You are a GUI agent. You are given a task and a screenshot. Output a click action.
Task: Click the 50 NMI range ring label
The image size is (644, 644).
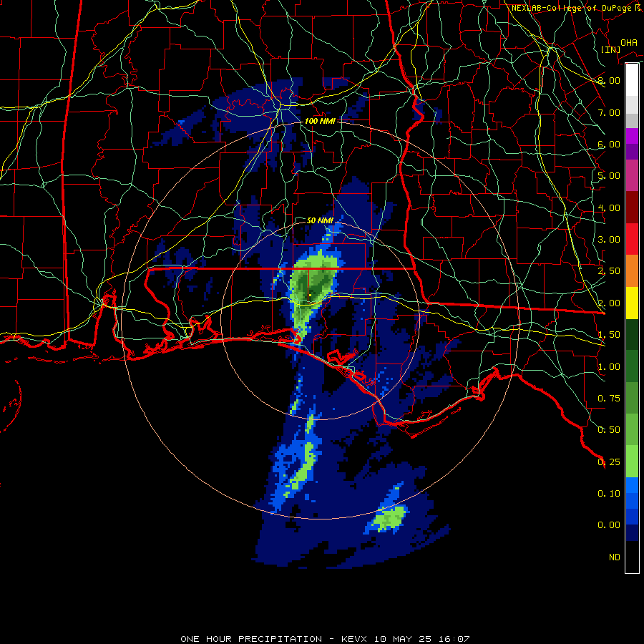click(x=320, y=220)
